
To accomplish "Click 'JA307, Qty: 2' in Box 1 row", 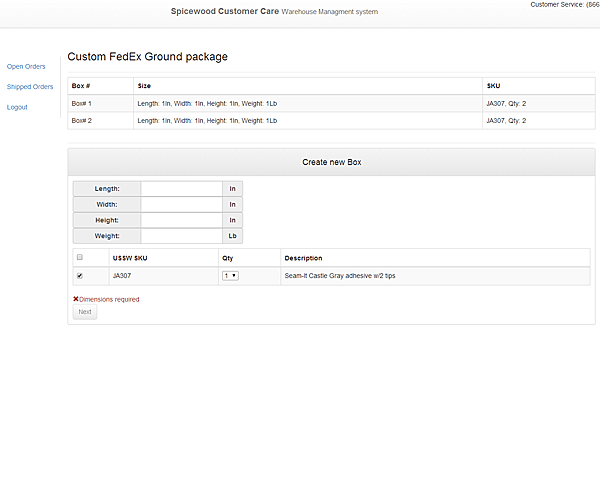I will pyautogui.click(x=506, y=104).
